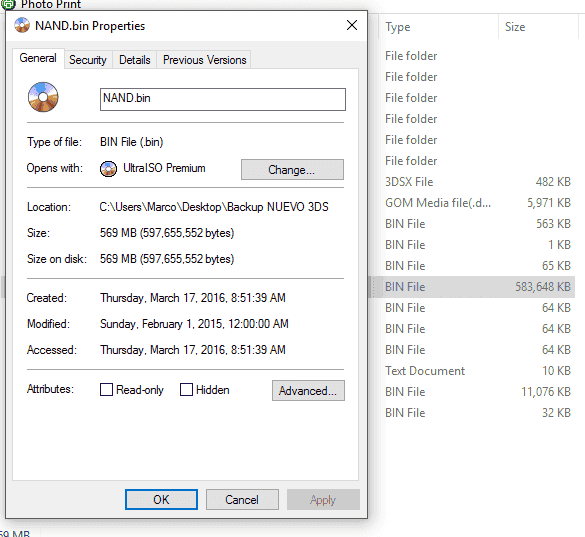
Task: Select the 583,648 KB BIN File row
Action: (474, 287)
